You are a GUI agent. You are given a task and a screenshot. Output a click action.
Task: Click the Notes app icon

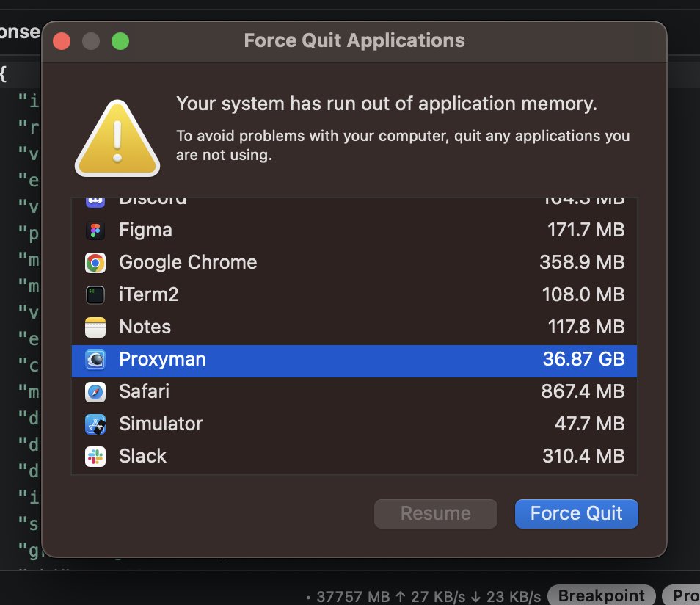tap(95, 327)
